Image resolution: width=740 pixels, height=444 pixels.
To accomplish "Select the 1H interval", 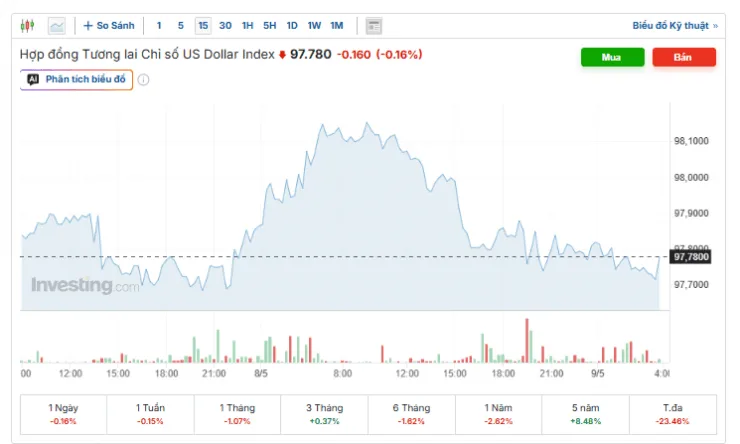I will click(x=247, y=25).
